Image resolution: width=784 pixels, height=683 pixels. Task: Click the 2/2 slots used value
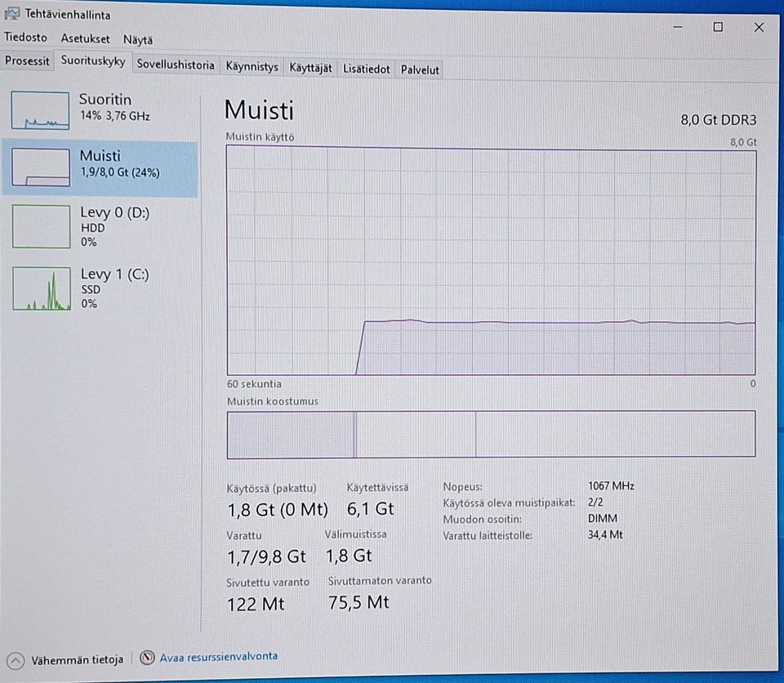tap(595, 502)
